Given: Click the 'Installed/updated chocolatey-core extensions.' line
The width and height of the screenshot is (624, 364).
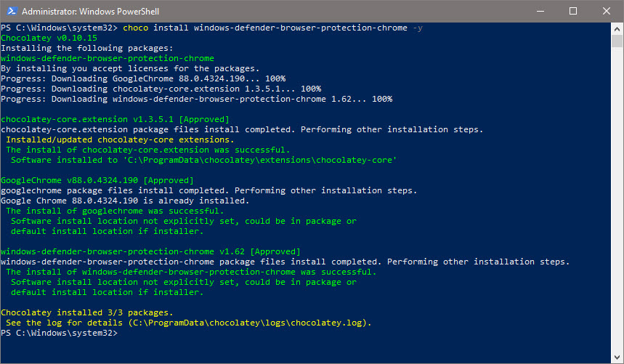Looking at the screenshot, I should (120, 139).
